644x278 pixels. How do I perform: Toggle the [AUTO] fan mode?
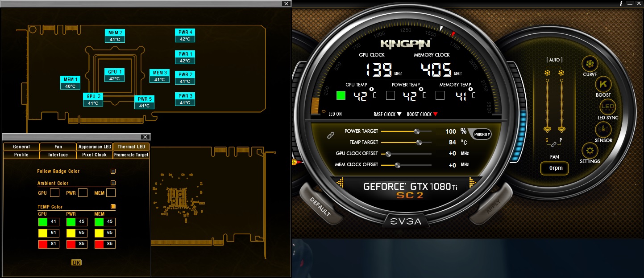tap(554, 60)
